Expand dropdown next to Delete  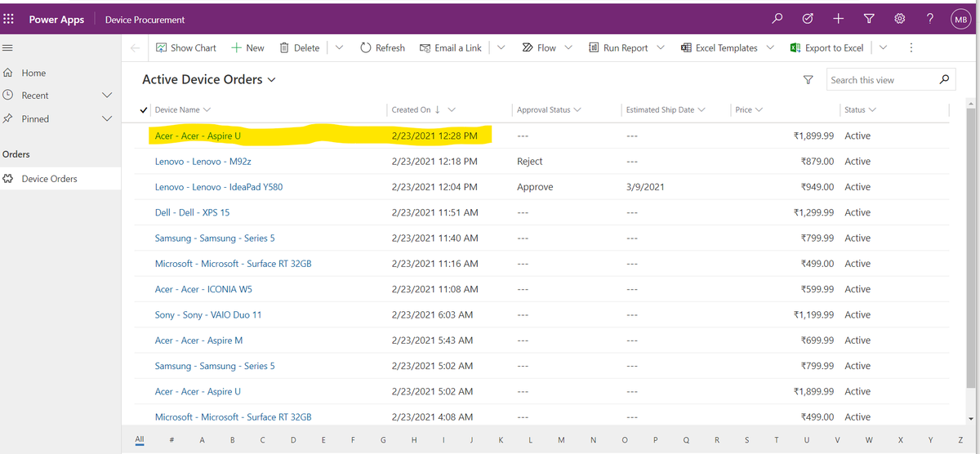(339, 48)
